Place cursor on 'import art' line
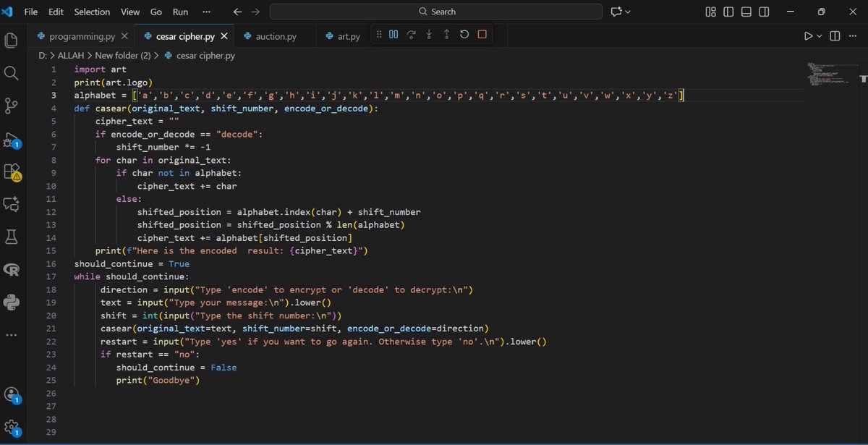This screenshot has width=868, height=445. (x=100, y=69)
